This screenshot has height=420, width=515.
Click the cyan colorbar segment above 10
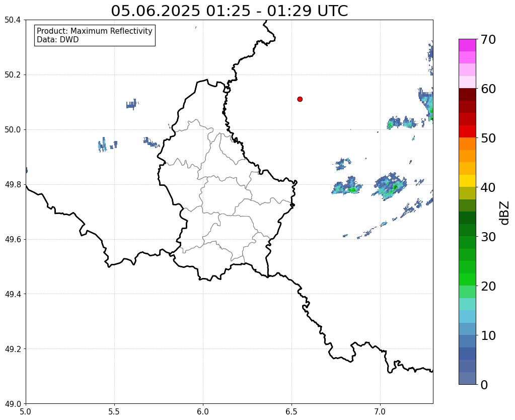467,316
